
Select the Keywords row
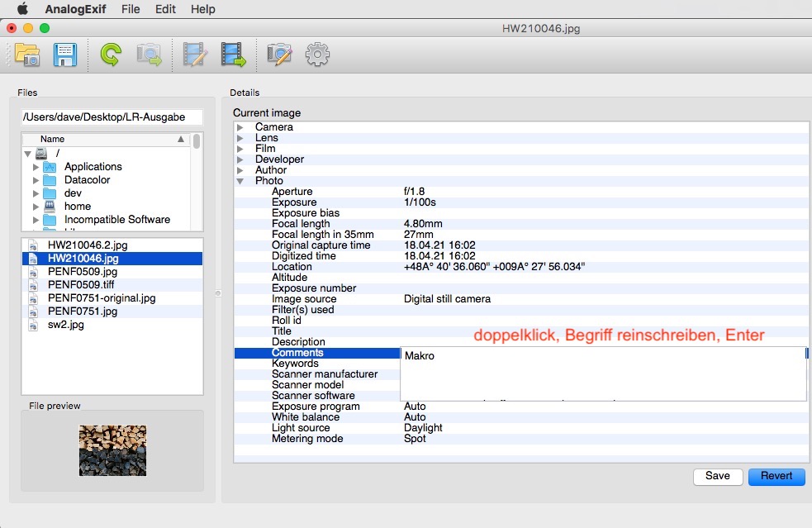[x=317, y=364]
